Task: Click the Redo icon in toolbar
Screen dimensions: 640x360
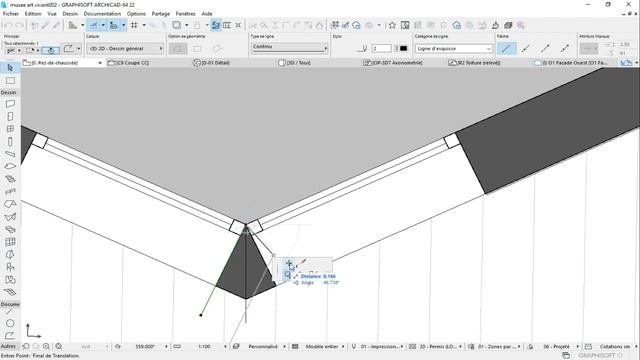Action: pos(20,25)
